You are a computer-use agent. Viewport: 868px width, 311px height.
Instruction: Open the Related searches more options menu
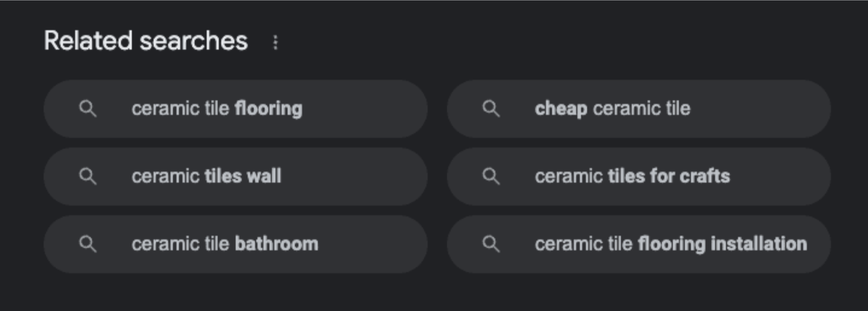click(275, 43)
